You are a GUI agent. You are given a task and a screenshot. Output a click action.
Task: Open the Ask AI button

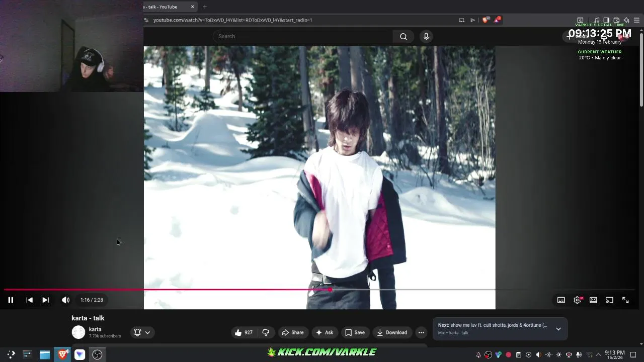click(324, 332)
